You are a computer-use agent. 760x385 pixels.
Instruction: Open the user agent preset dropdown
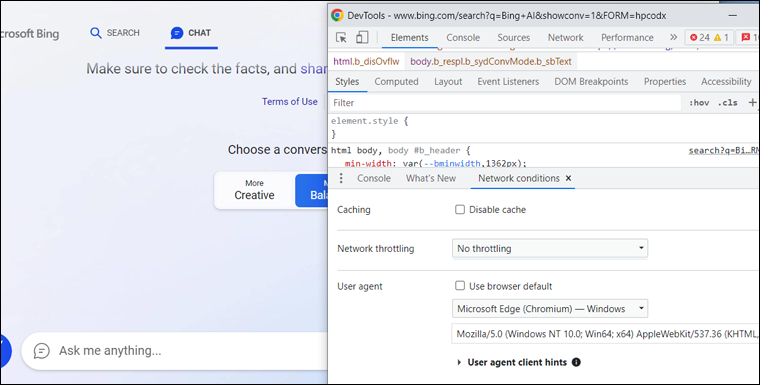(x=550, y=308)
